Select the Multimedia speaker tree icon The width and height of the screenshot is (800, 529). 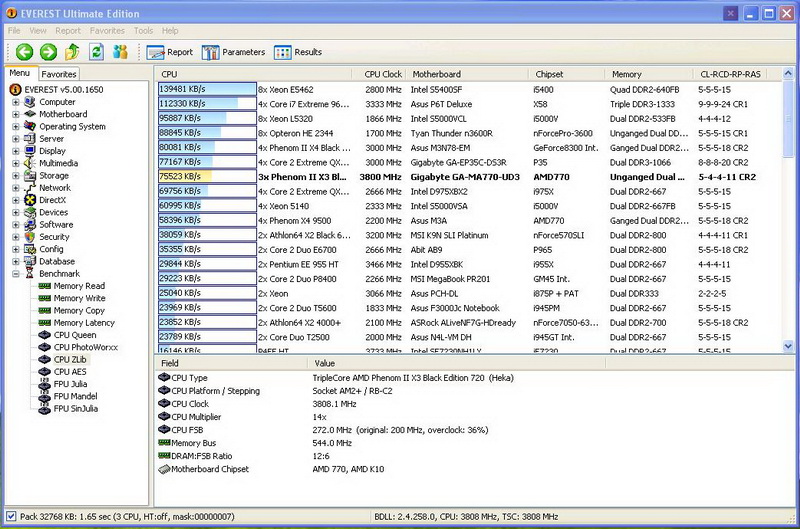[30, 163]
